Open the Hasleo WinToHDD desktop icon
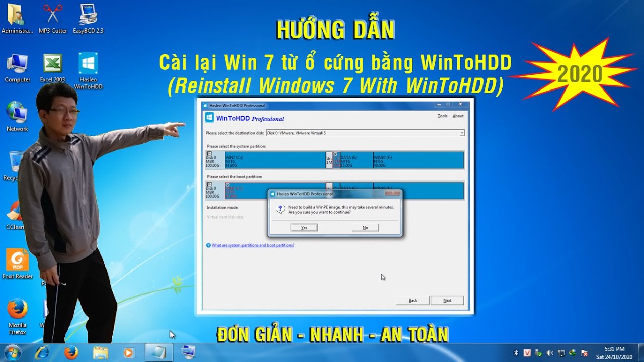This screenshot has height=362, width=644. click(x=88, y=71)
